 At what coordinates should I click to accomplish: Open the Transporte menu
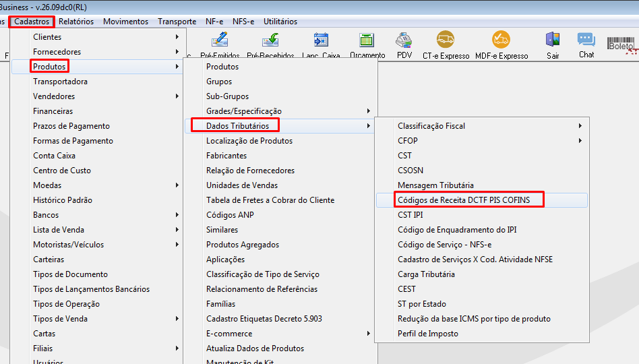tap(177, 21)
